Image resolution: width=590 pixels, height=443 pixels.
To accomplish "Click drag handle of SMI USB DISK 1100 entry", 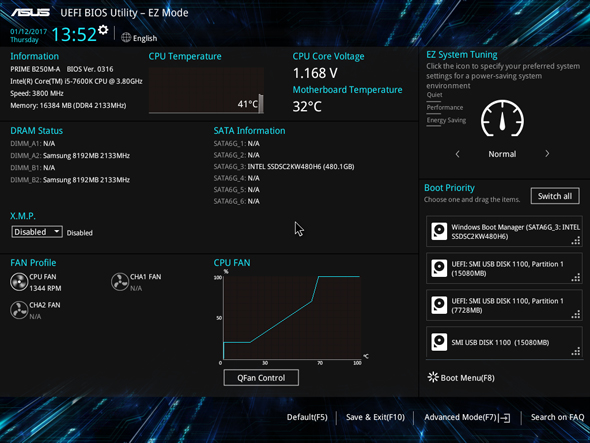I will point(576,352).
